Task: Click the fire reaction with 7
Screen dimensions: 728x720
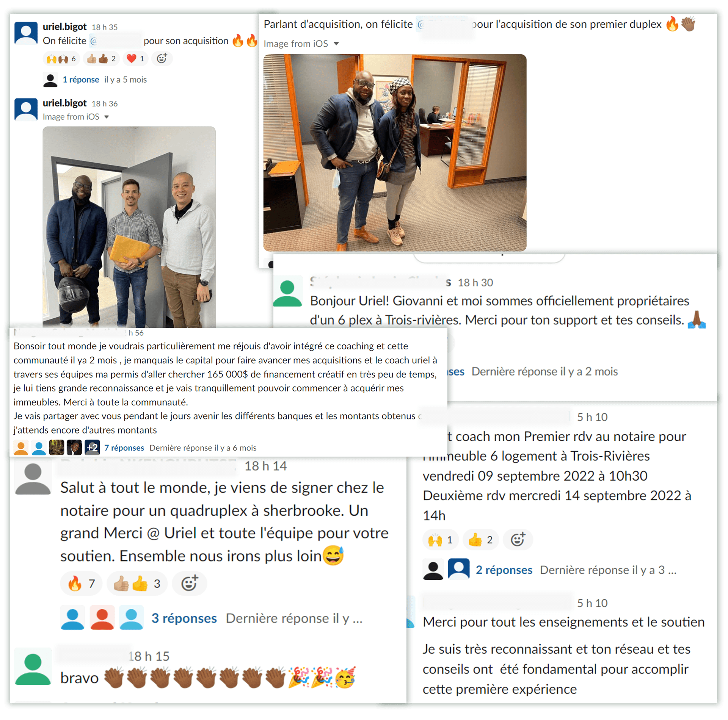Action: (81, 584)
